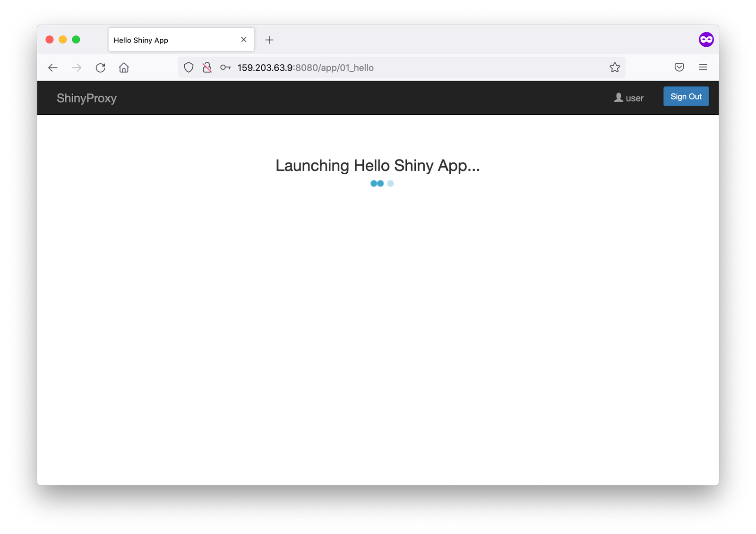Image resolution: width=756 pixels, height=534 pixels.
Task: Click the home icon in the toolbar
Action: coord(124,68)
